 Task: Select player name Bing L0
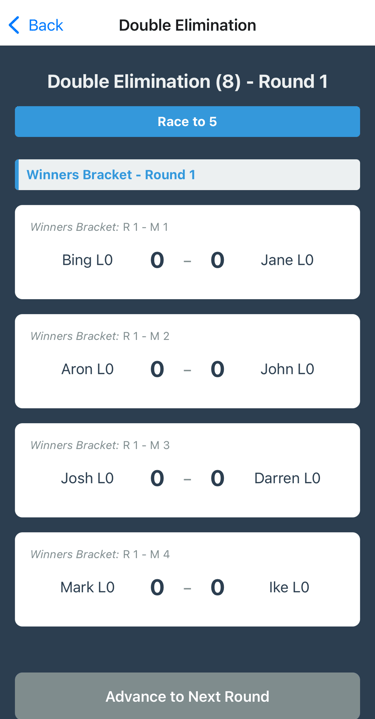tap(87, 260)
